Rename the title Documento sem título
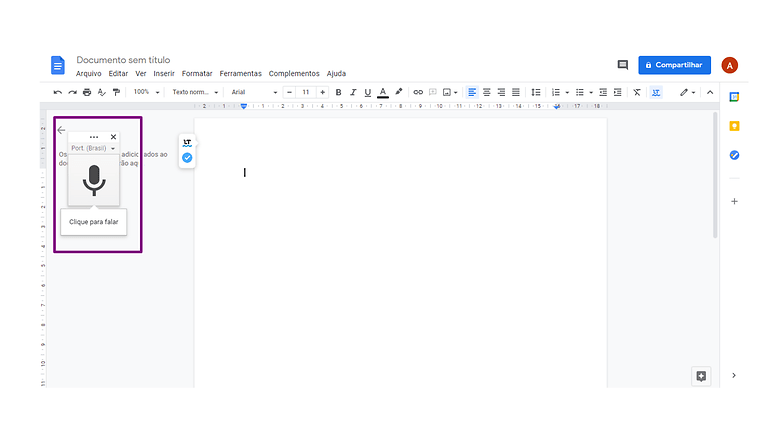This screenshot has height=440, width=782. [123, 60]
